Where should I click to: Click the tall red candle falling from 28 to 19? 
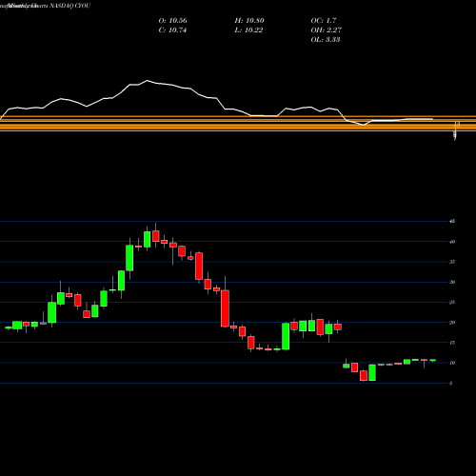coord(225,308)
